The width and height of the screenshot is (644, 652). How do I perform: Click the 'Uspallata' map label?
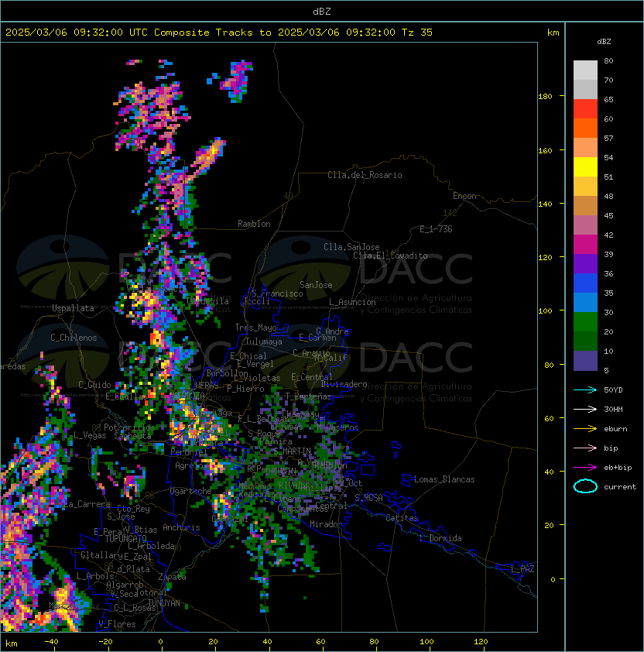pos(73,308)
